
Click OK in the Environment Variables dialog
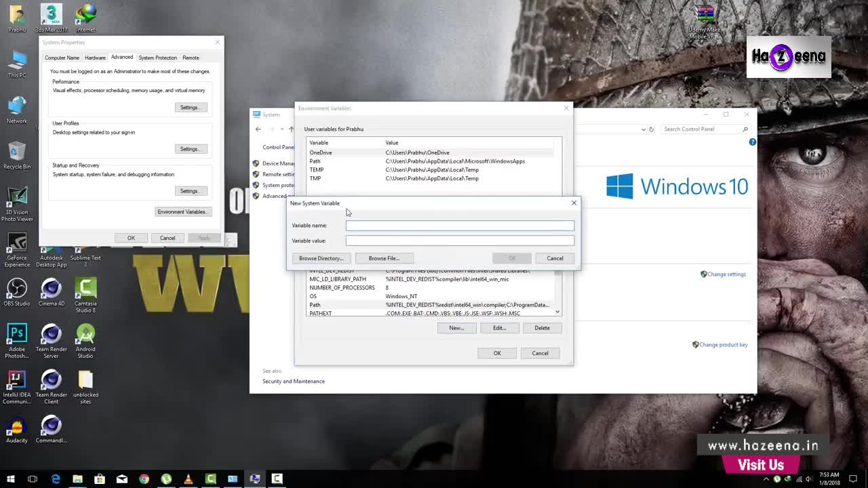pos(497,353)
